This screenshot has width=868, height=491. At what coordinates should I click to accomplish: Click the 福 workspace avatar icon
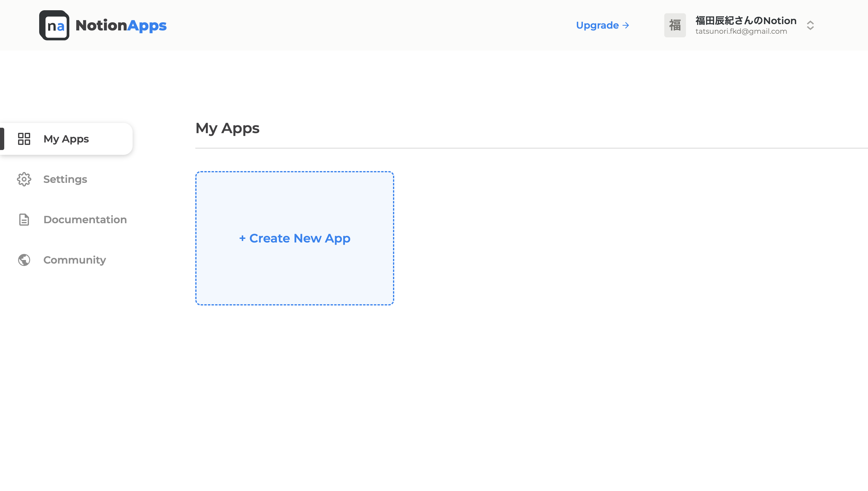coord(675,25)
